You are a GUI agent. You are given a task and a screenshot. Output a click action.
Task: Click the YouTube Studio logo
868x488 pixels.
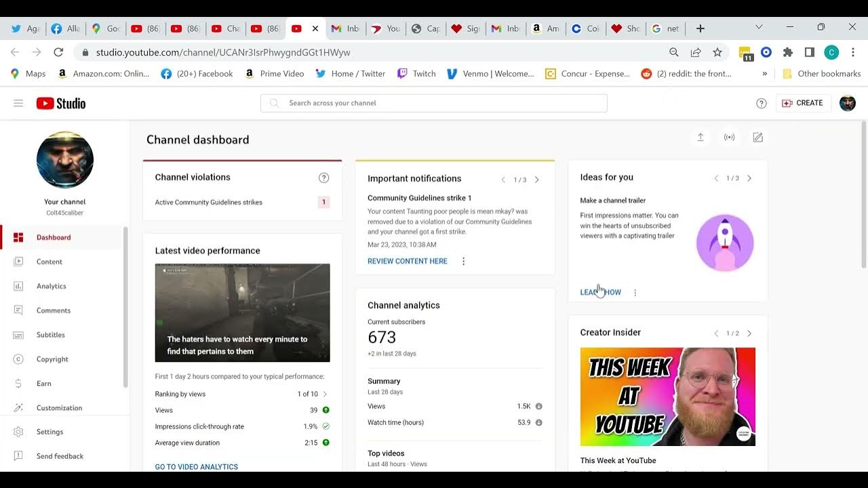(x=61, y=103)
